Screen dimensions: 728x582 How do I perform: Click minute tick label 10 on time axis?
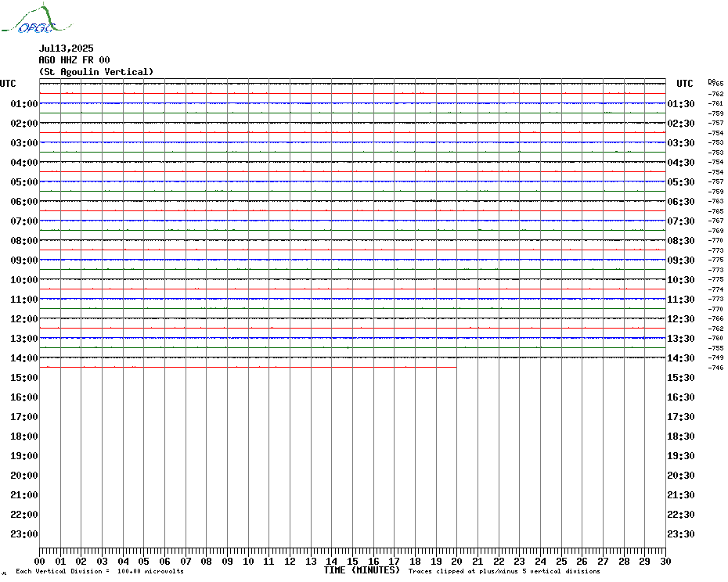coord(248,561)
